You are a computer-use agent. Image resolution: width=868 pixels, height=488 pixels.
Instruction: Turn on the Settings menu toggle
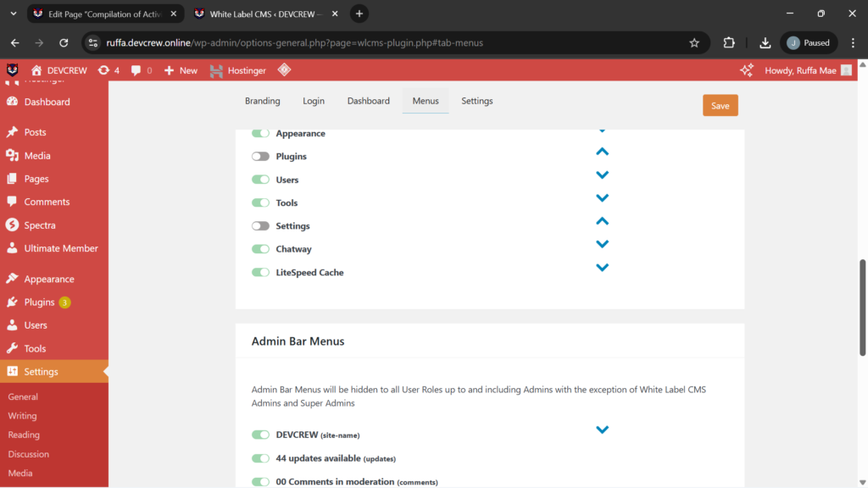pos(260,226)
